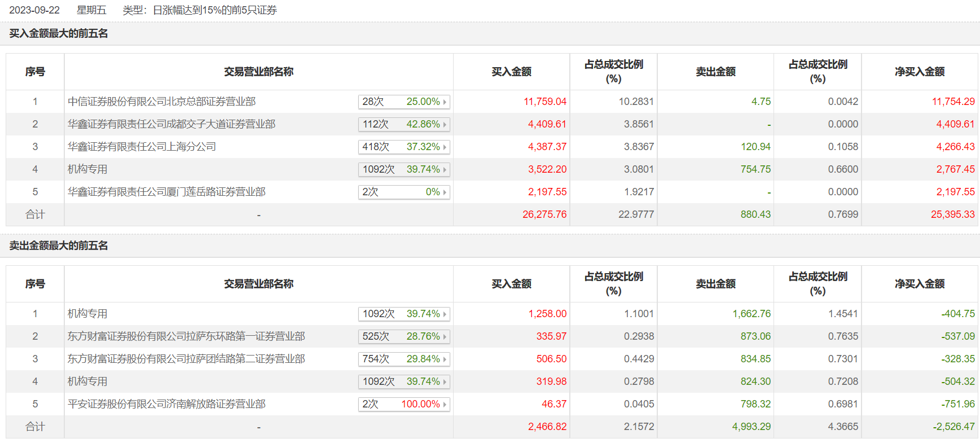Expand 华鑫证券成都交子大道 112次 stats box
This screenshot has width=980, height=443.
403,124
